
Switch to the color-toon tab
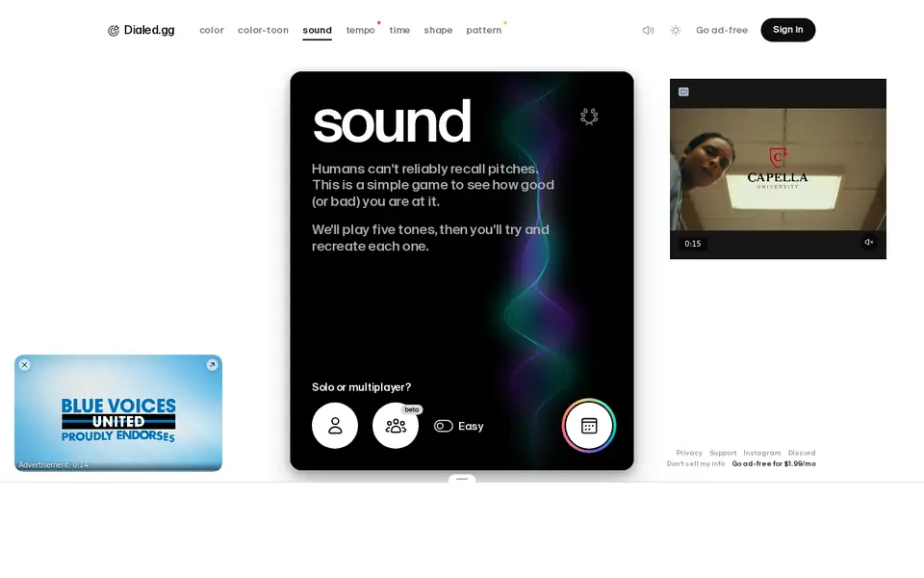coord(263,30)
